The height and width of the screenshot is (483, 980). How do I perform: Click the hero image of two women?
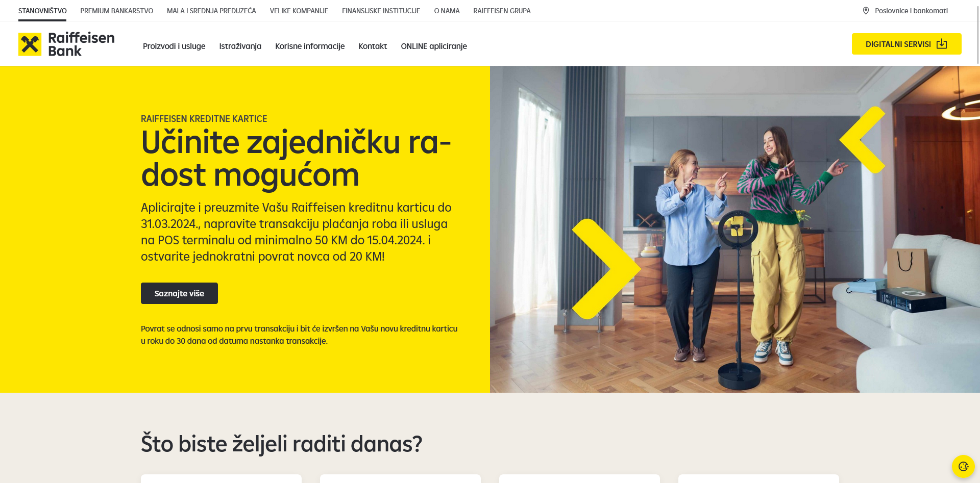735,229
